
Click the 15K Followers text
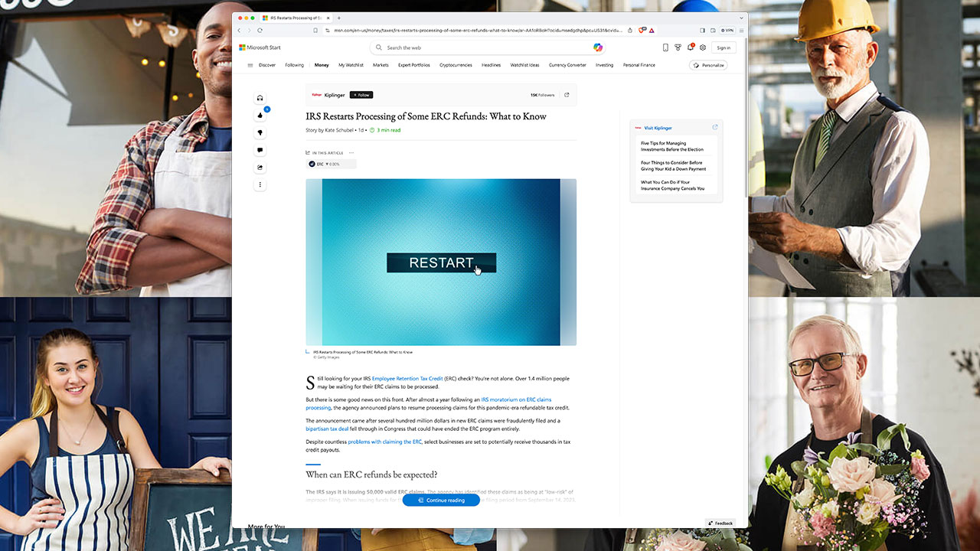pyautogui.click(x=542, y=95)
